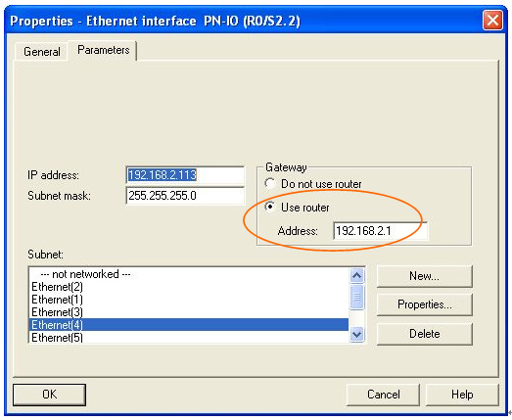
Task: Click the router Address field
Action: click(380, 231)
